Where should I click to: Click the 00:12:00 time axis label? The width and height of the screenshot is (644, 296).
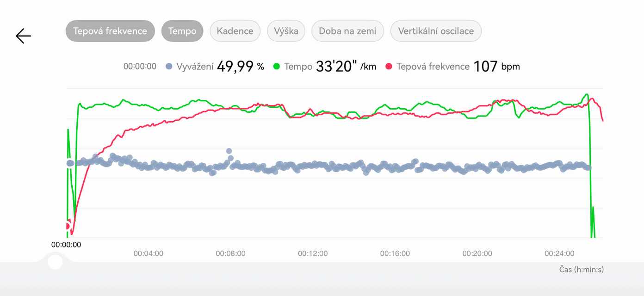coord(313,253)
